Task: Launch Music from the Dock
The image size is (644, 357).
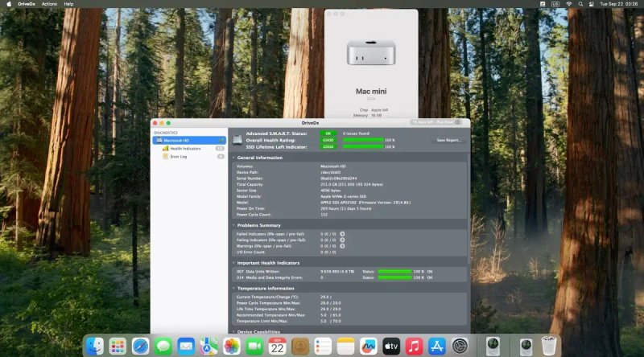Action: coord(414,347)
